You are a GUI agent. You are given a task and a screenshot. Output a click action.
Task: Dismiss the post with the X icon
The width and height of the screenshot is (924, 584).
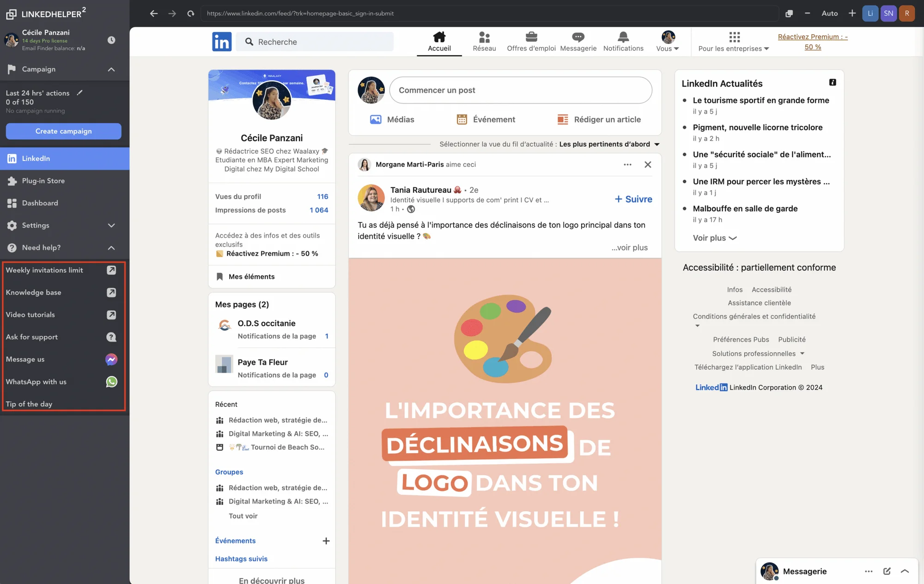[648, 165]
